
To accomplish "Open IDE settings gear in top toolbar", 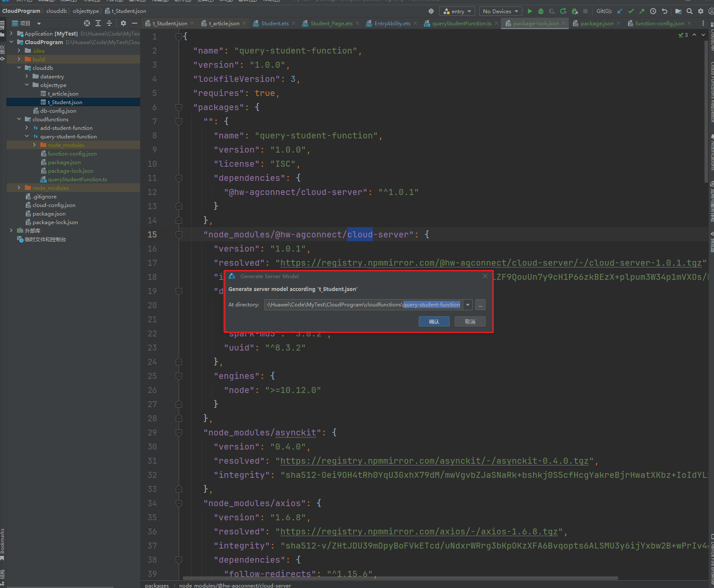I will click(701, 11).
